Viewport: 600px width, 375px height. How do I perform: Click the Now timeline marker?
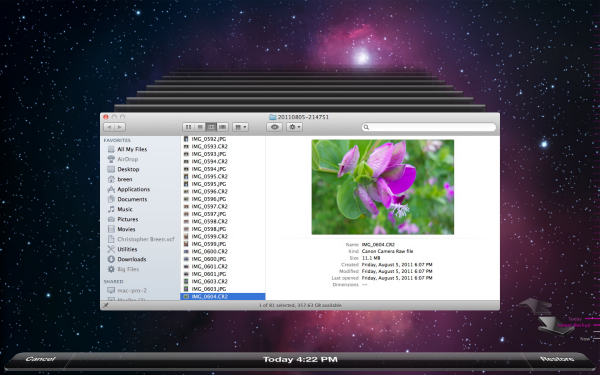(585, 339)
